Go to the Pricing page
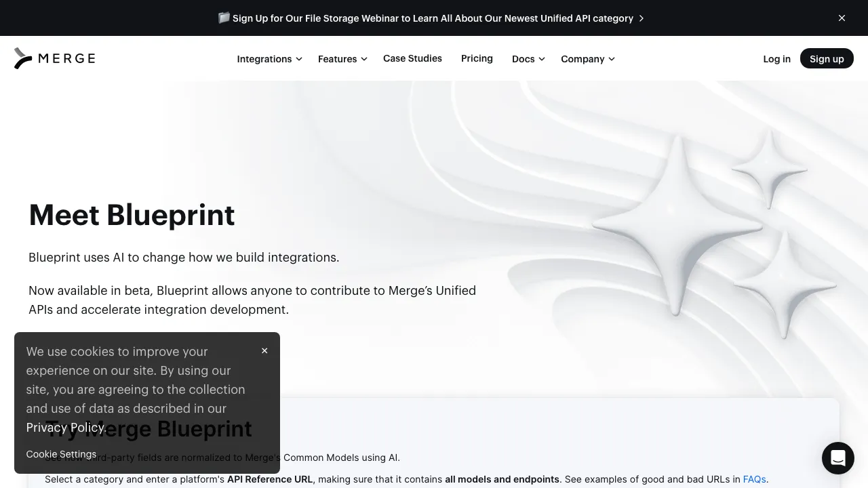The width and height of the screenshot is (868, 488). 477,58
